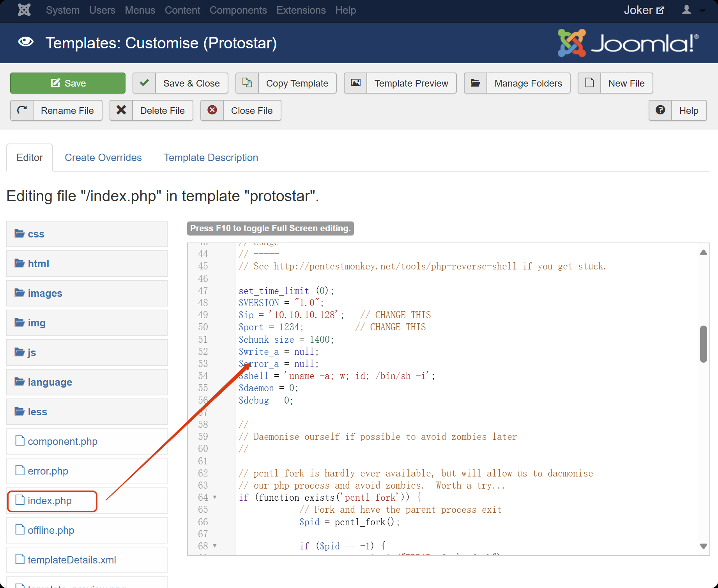Click Close File label

(x=252, y=111)
